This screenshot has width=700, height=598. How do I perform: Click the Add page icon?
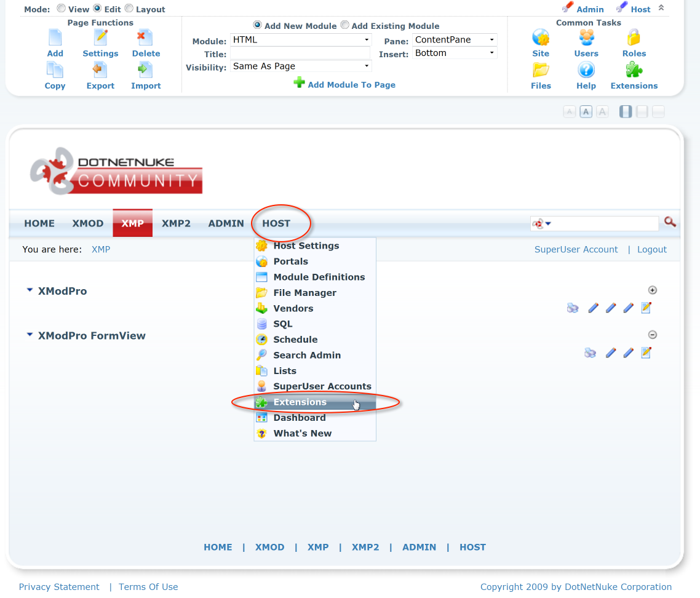pos(55,38)
